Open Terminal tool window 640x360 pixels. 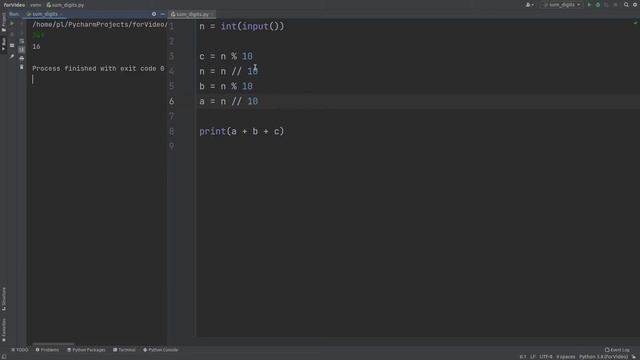pos(124,350)
